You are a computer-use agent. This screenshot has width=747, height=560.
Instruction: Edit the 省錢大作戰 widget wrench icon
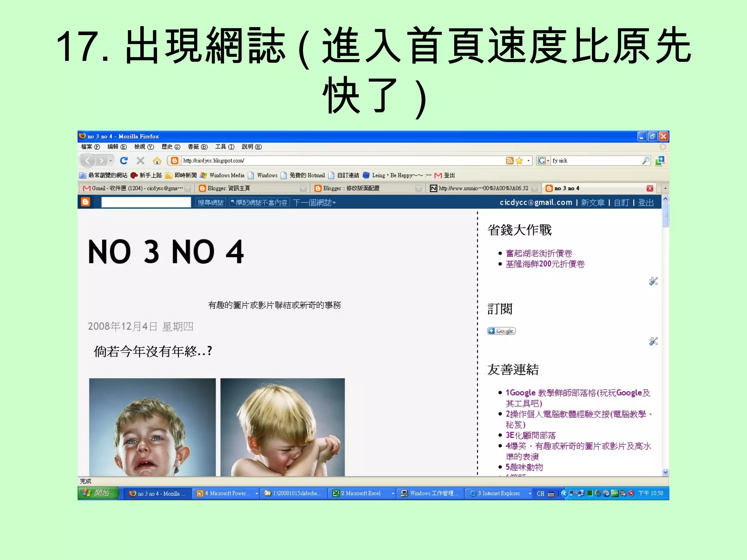coord(653,281)
